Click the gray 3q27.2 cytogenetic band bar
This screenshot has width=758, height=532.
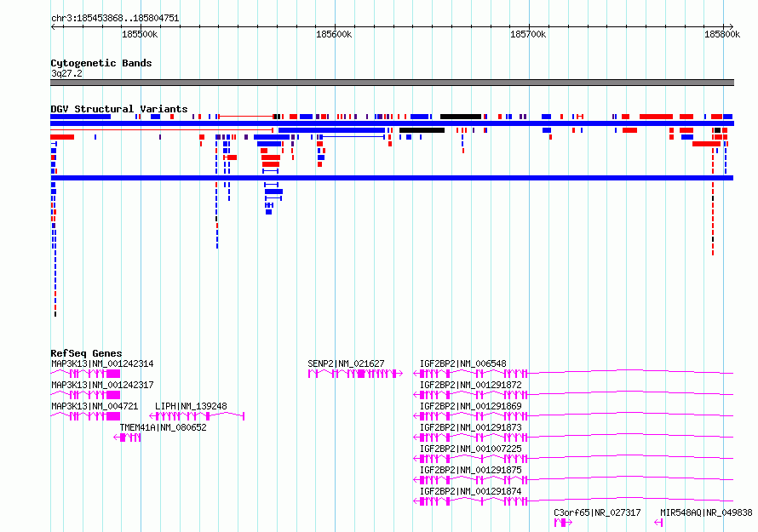click(392, 83)
